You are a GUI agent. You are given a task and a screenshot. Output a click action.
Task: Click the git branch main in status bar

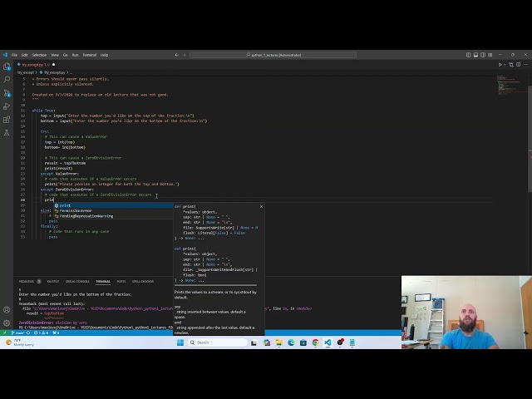pos(17,332)
